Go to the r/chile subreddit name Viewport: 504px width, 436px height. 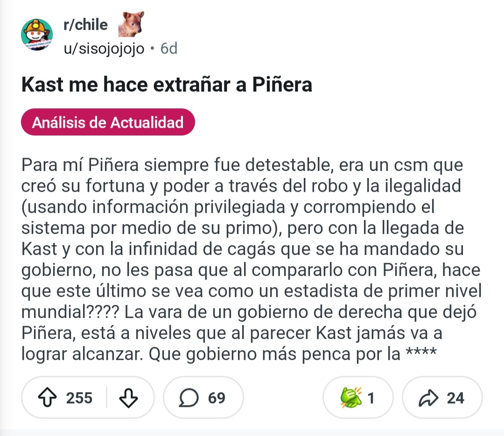pyautogui.click(x=85, y=25)
